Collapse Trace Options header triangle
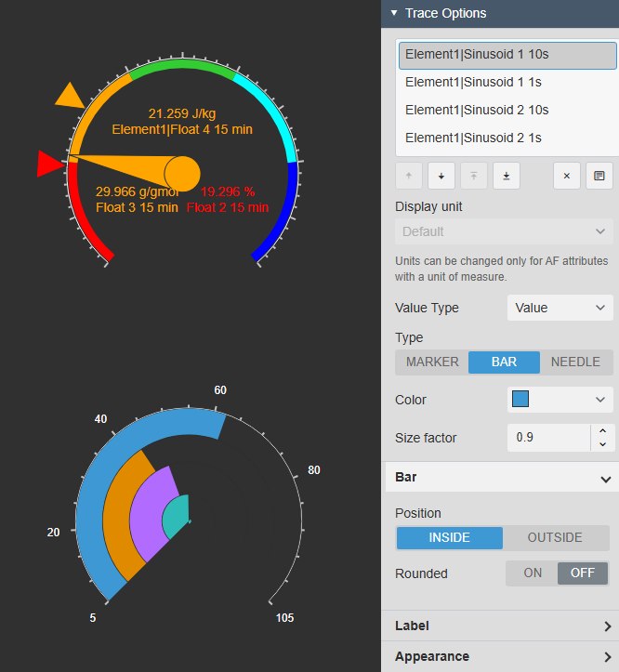 tap(394, 13)
